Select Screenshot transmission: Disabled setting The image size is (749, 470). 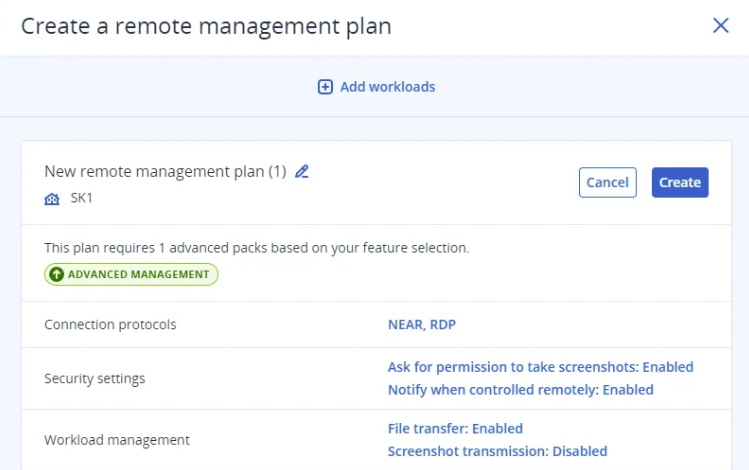pos(497,451)
